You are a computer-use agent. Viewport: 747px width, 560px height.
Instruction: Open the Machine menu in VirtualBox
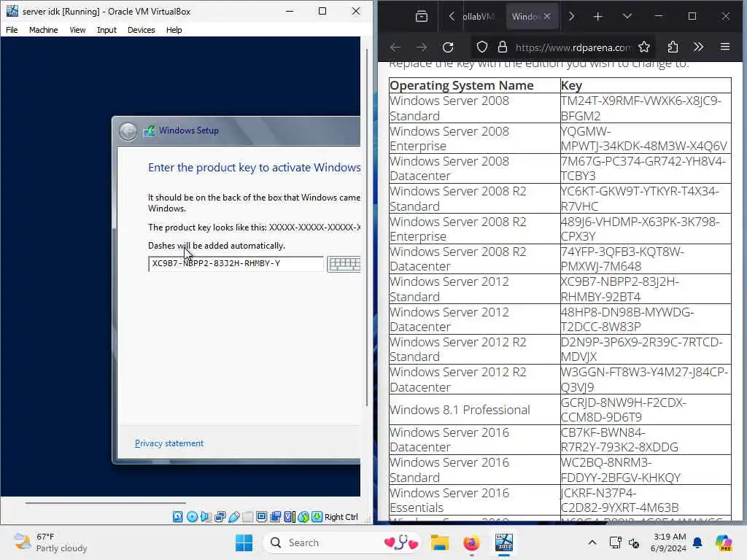tap(43, 30)
